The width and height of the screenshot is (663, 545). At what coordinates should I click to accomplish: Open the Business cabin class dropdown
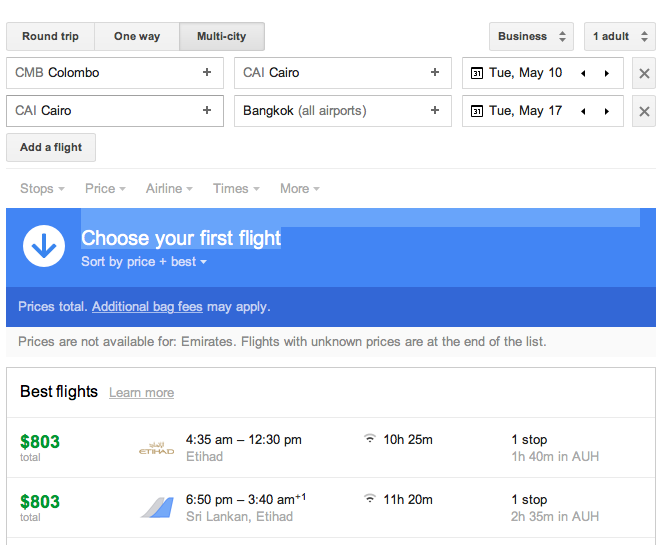click(x=531, y=36)
